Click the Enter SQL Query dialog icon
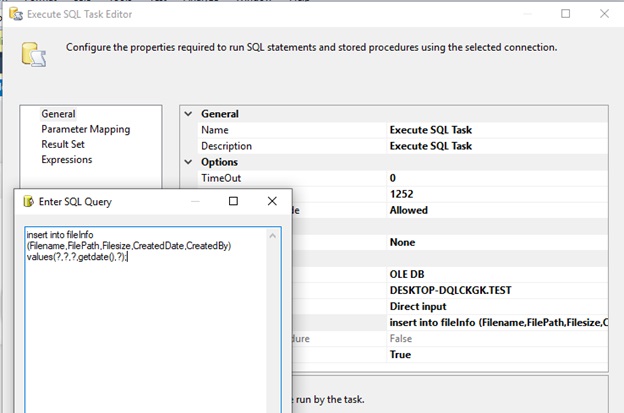This screenshot has height=413, width=624. [x=28, y=201]
